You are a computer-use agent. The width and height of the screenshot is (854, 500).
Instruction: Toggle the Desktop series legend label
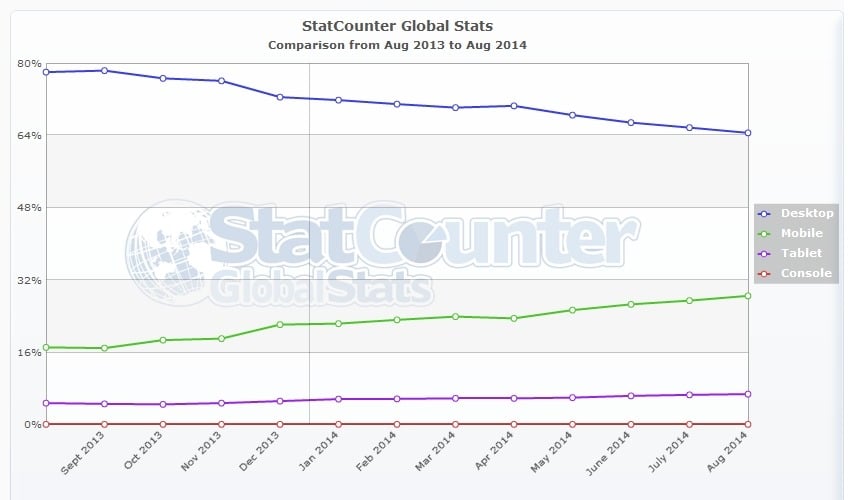pos(806,213)
